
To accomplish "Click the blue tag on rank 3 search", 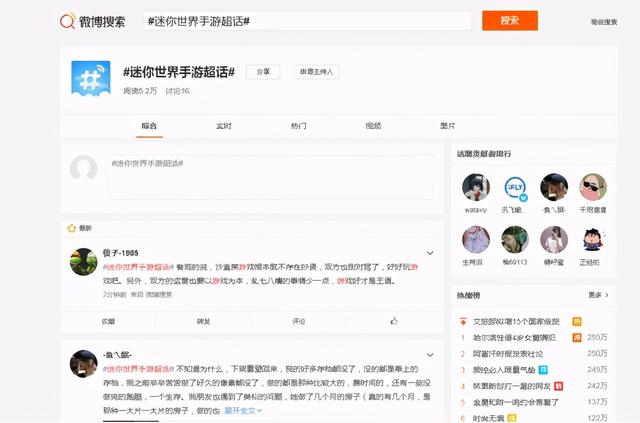I will point(543,370).
